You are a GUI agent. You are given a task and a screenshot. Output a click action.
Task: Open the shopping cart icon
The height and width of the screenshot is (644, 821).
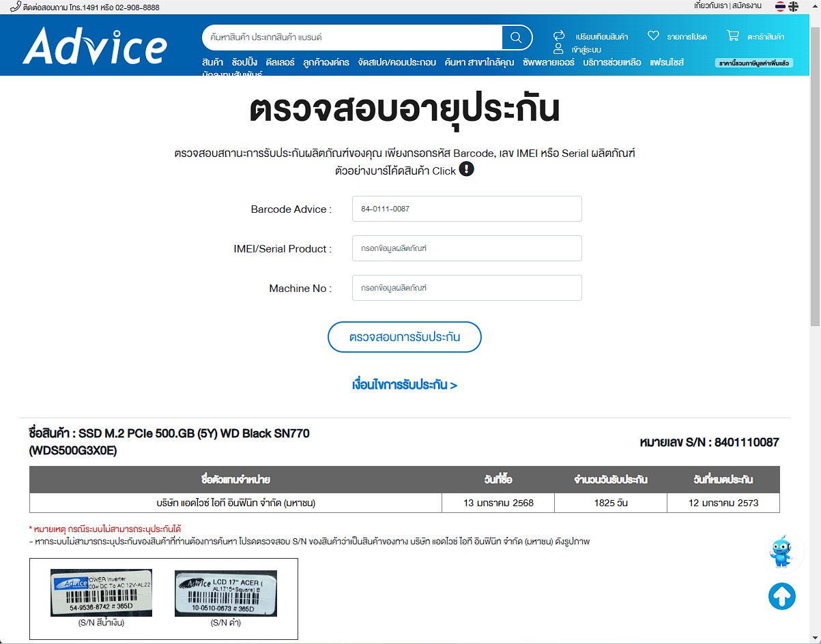(733, 36)
